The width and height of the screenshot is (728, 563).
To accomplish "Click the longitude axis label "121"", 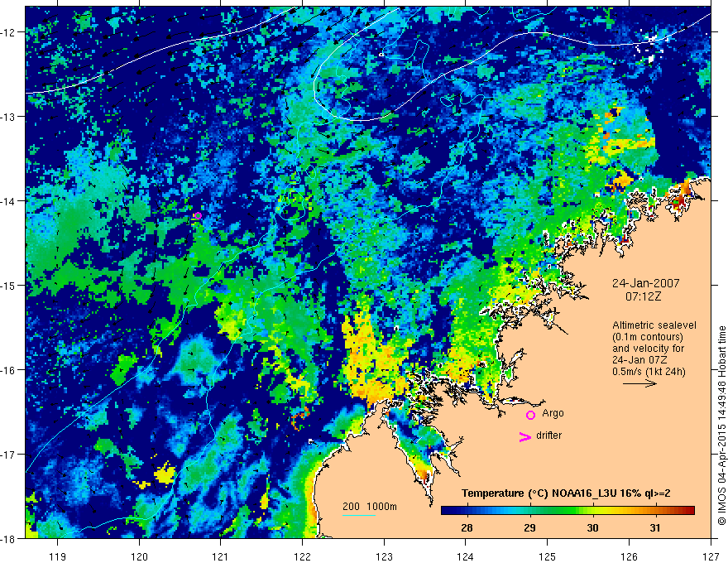I will pyautogui.click(x=221, y=556).
